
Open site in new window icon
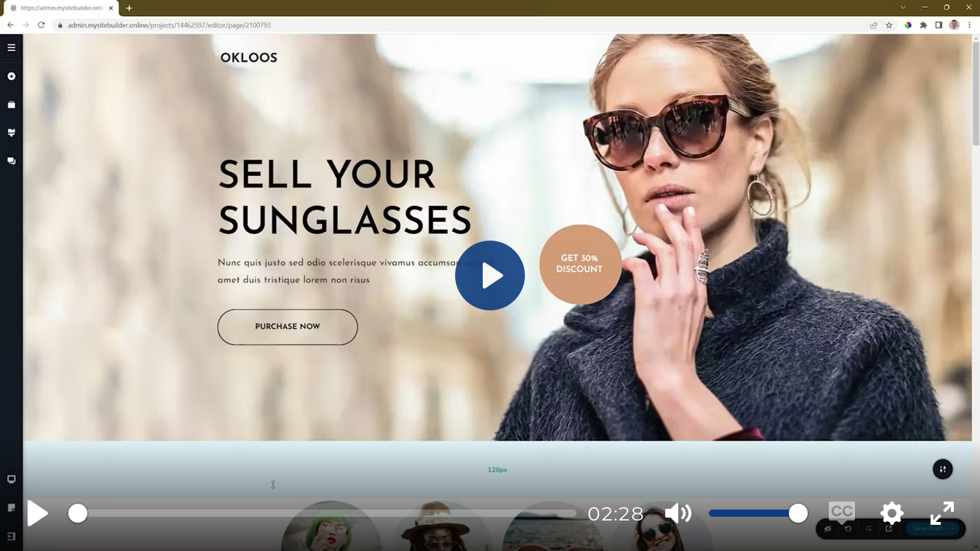888,528
